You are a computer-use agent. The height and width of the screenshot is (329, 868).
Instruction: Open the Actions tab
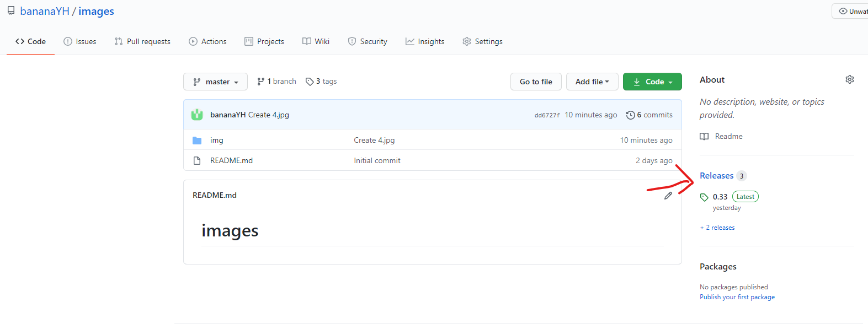click(207, 41)
